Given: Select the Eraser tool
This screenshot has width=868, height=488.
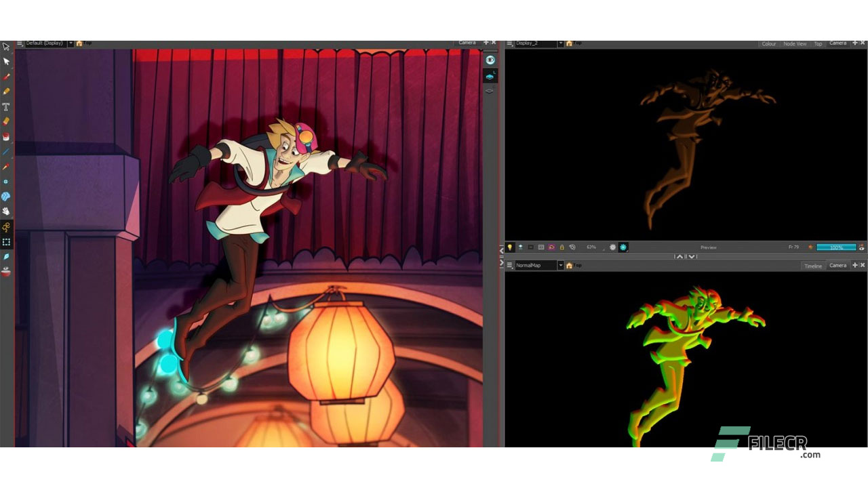Looking at the screenshot, I should (6, 121).
